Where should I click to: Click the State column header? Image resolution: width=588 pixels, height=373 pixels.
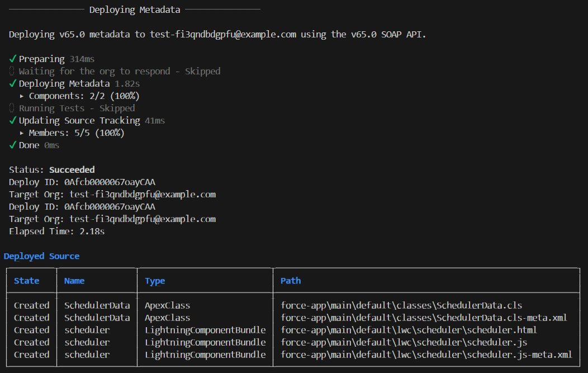coord(27,281)
